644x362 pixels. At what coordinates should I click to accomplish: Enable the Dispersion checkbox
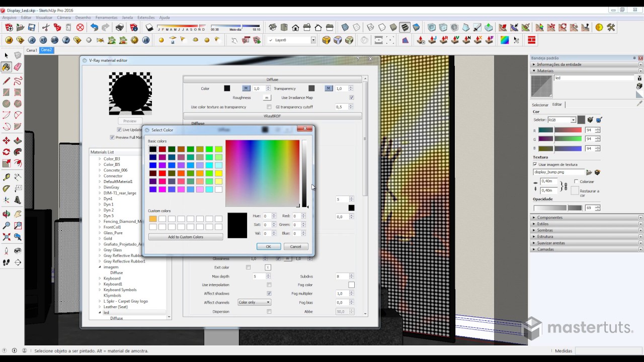(x=269, y=312)
